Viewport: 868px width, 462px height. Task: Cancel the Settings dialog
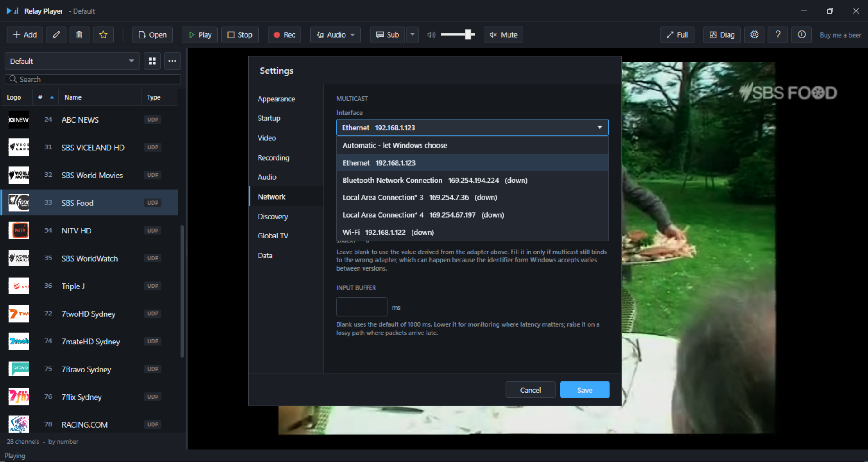530,390
